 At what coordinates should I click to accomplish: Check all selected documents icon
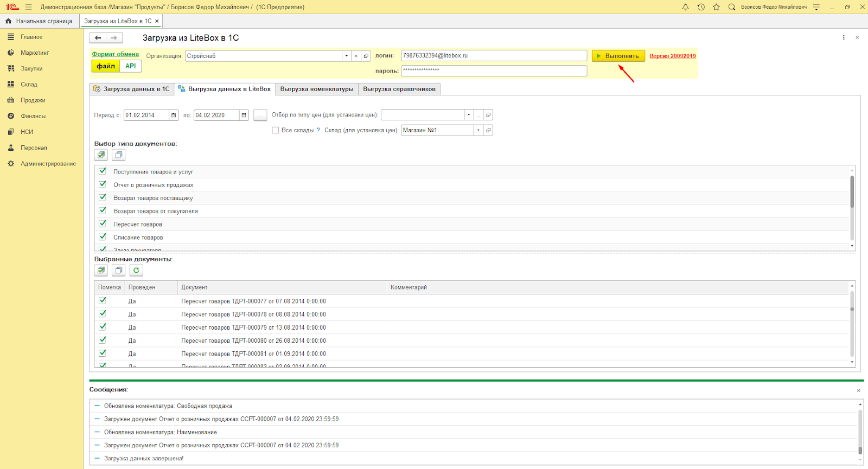pyautogui.click(x=101, y=270)
